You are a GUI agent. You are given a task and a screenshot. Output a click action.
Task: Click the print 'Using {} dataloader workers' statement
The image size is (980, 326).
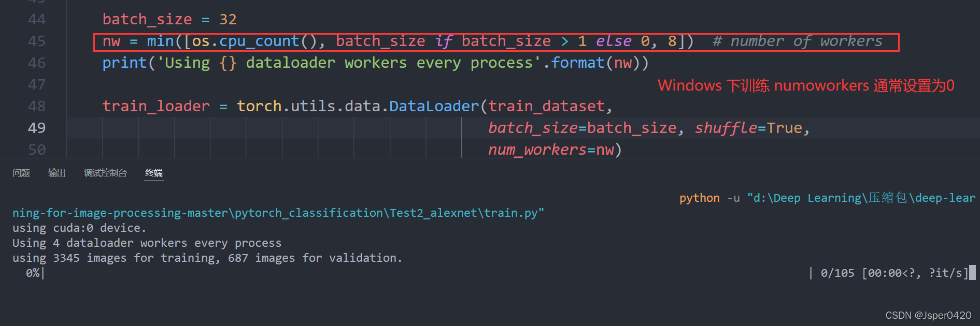coord(375,63)
